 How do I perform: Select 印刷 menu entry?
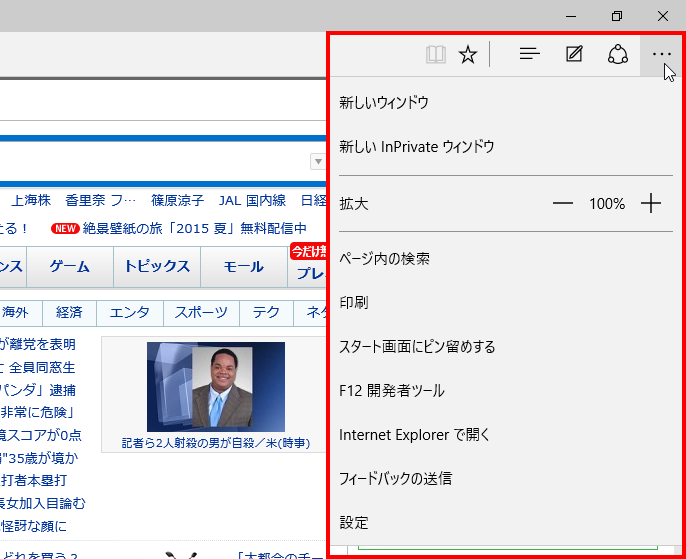354,303
